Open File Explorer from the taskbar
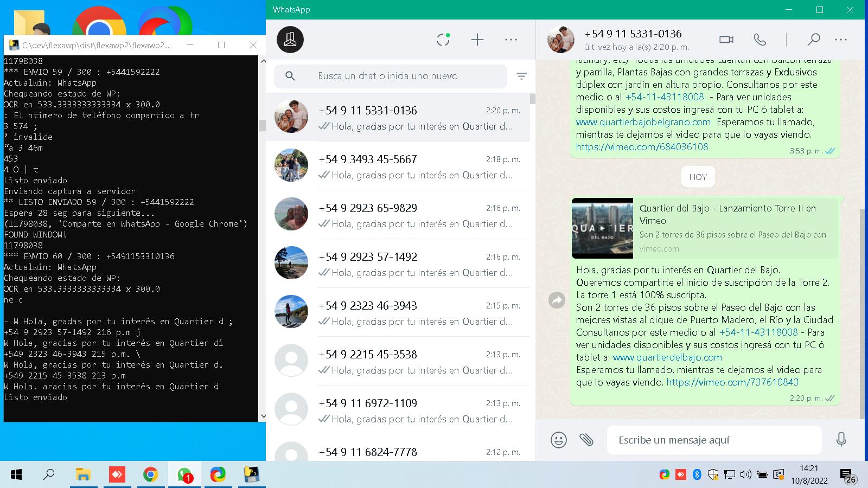Image resolution: width=868 pixels, height=488 pixels. pos(82,475)
